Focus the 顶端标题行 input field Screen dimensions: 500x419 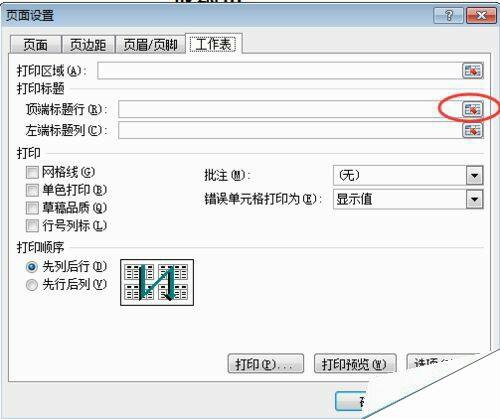(x=290, y=109)
